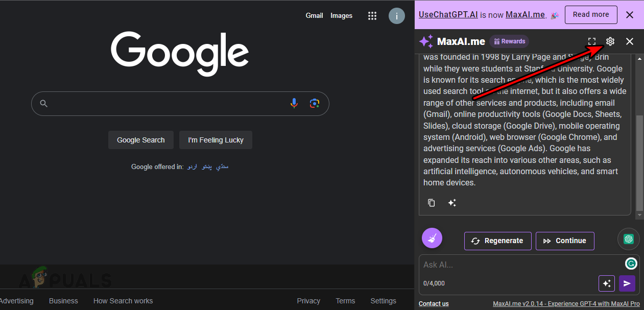Image resolution: width=644 pixels, height=310 pixels.
Task: Open the Google account avatar
Action: click(x=397, y=16)
